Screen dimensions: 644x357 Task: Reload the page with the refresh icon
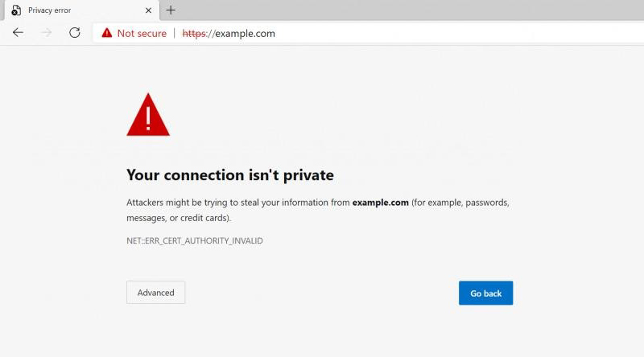(74, 33)
